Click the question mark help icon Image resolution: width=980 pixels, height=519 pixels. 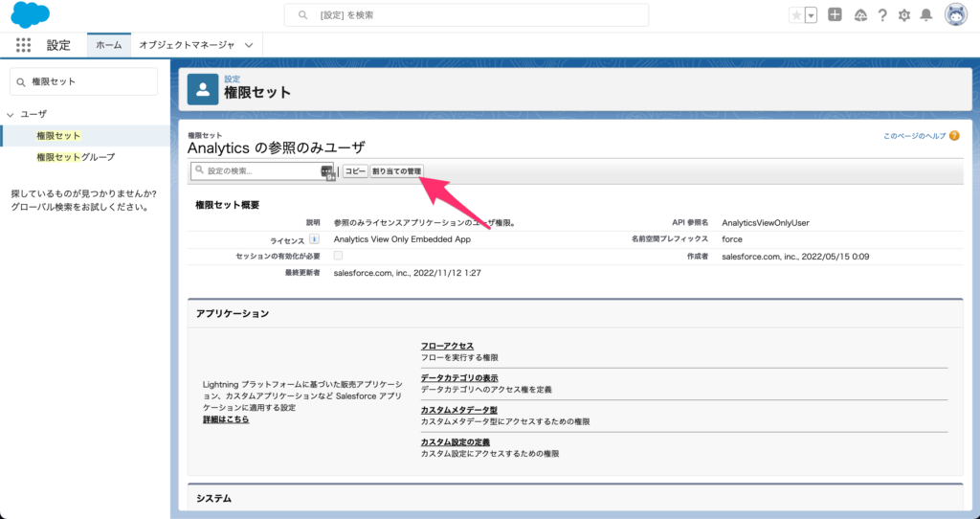coord(881,15)
